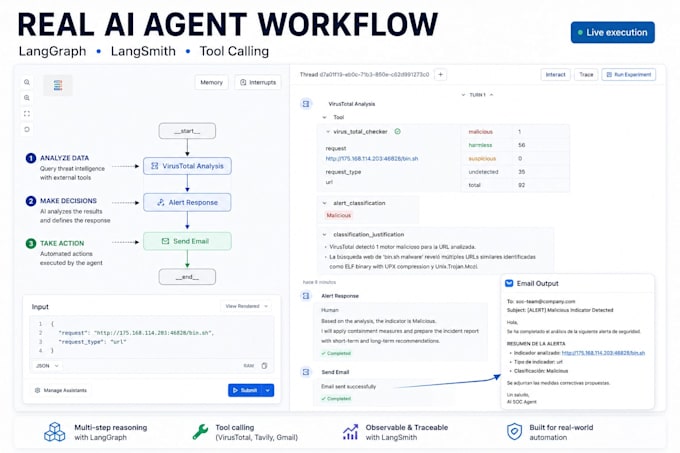Open the Memory button
Viewport: 680px width, 453px height.
click(212, 82)
